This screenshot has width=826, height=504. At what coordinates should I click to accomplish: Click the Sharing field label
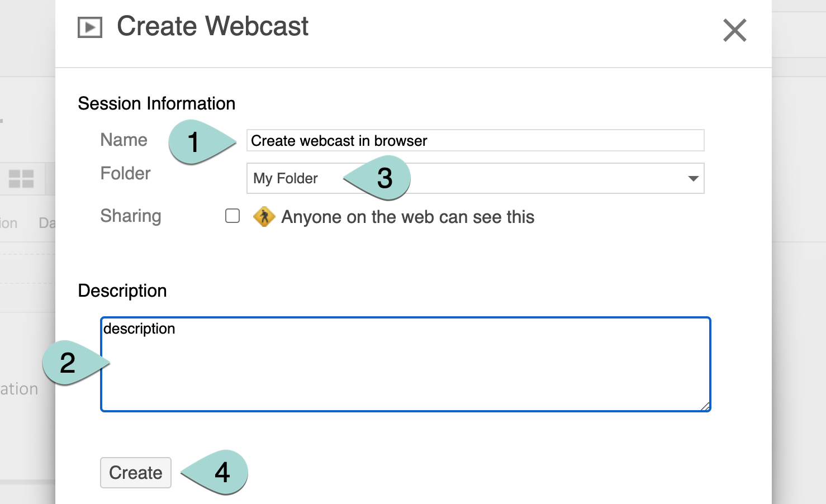coord(131,216)
